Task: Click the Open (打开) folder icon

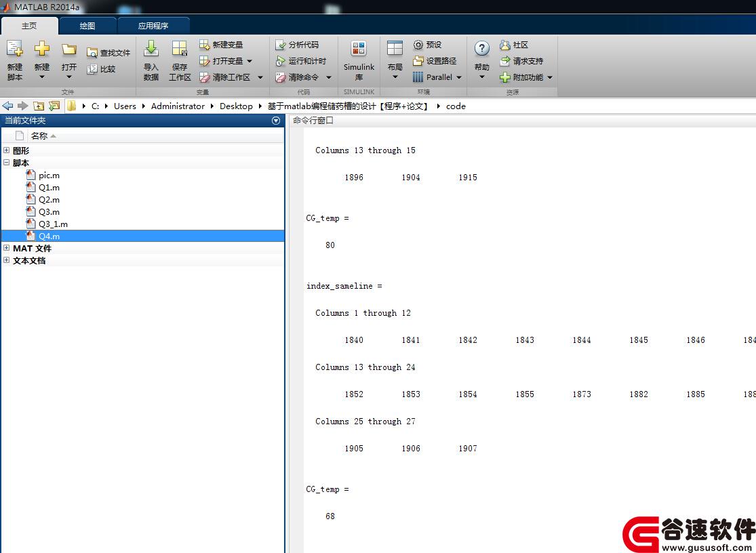Action: [x=69, y=49]
